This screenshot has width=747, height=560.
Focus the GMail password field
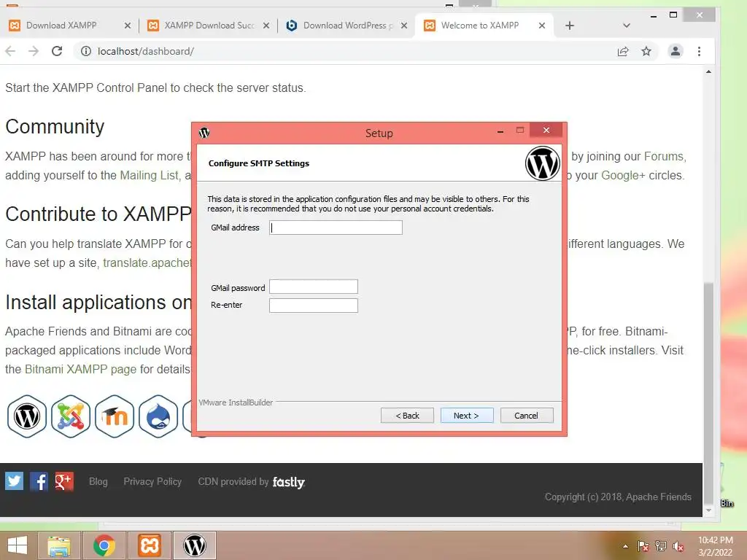[x=314, y=287]
